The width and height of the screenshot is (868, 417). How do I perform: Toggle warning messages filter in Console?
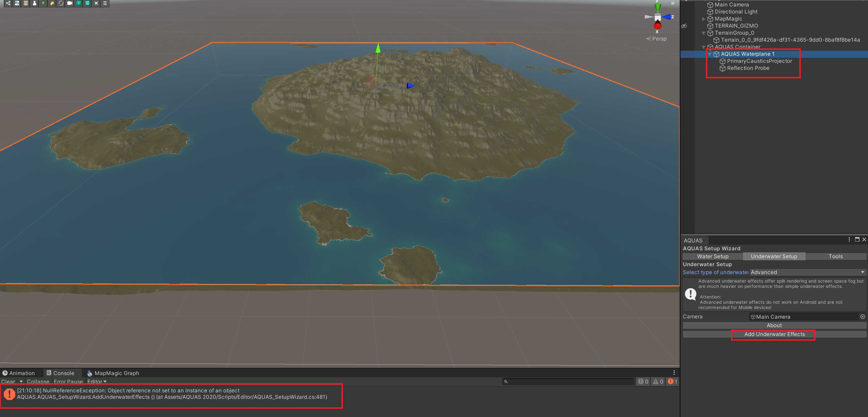click(658, 381)
